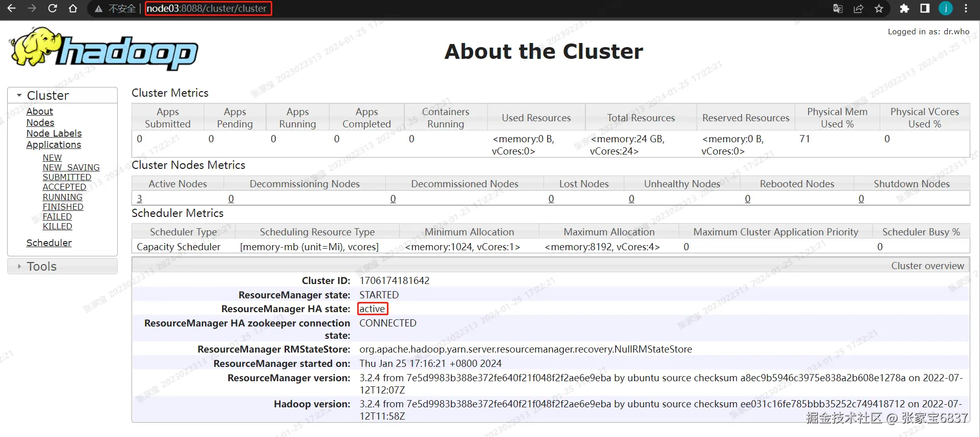Click the Apps Completed column header
980x437 pixels.
coord(366,118)
